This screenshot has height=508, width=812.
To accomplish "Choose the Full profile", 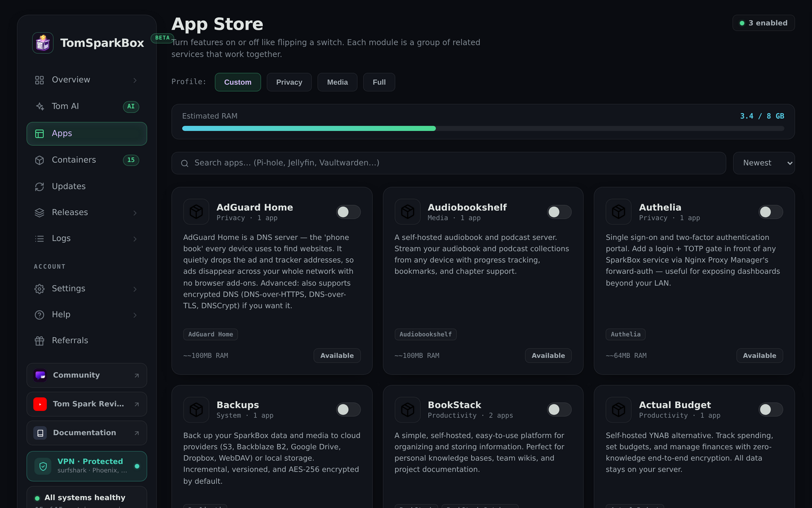I will pyautogui.click(x=379, y=82).
